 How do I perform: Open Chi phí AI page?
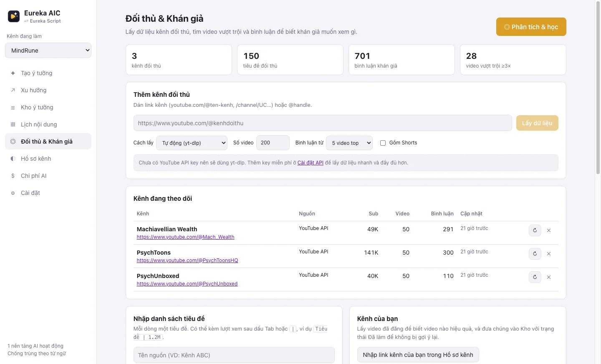pos(48,176)
